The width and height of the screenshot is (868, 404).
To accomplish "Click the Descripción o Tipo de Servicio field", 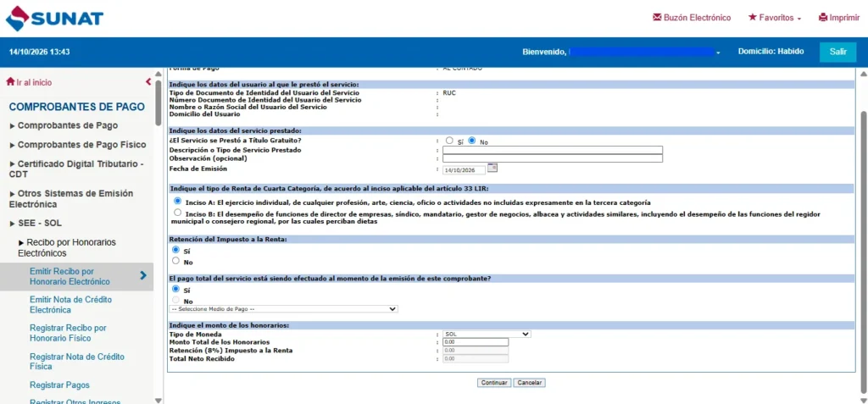I will point(553,150).
